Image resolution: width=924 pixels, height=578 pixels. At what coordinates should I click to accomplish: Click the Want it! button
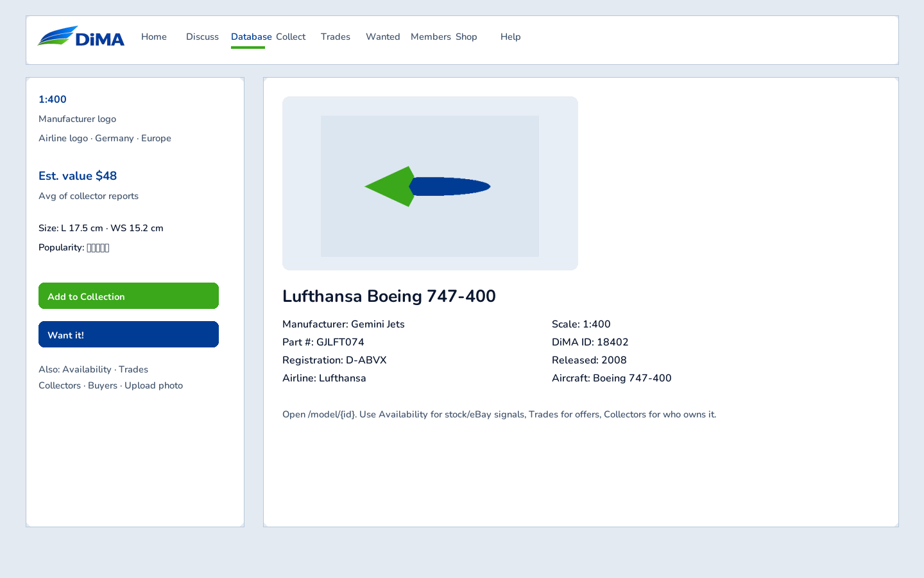click(x=128, y=335)
